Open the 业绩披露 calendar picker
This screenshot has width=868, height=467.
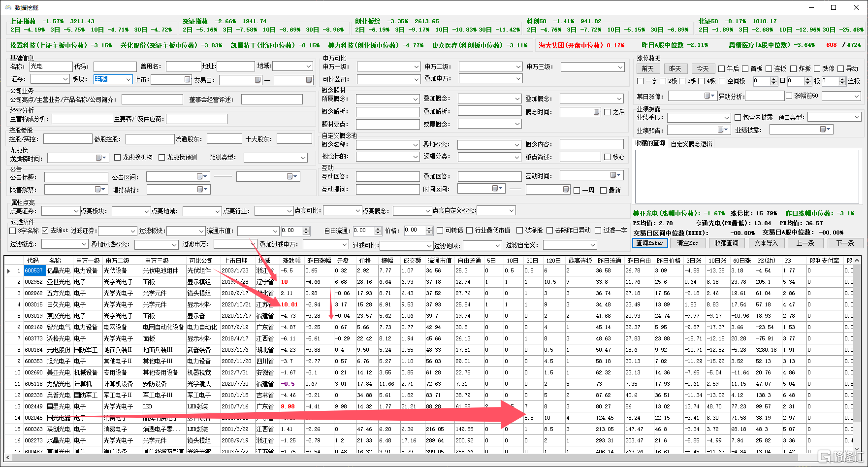[x=825, y=129]
